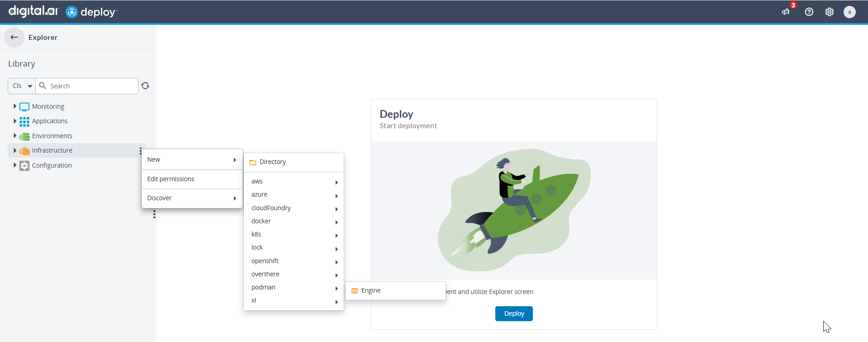
Task: Refresh the Library tree
Action: (x=145, y=86)
